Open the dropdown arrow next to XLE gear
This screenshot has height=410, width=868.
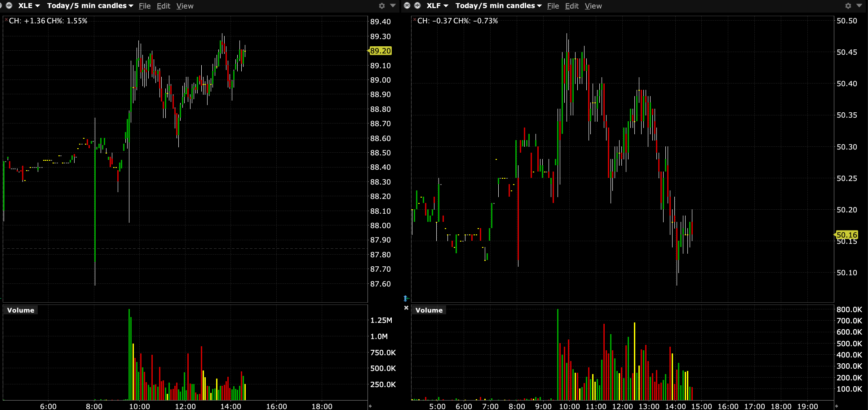pos(393,6)
